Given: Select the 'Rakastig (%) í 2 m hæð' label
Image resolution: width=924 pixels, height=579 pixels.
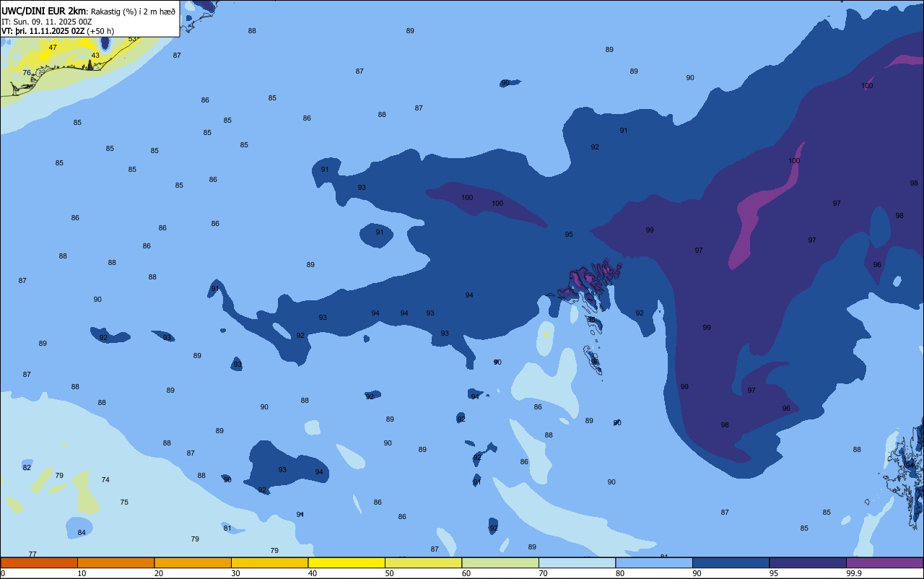Looking at the screenshot, I should point(133,12).
